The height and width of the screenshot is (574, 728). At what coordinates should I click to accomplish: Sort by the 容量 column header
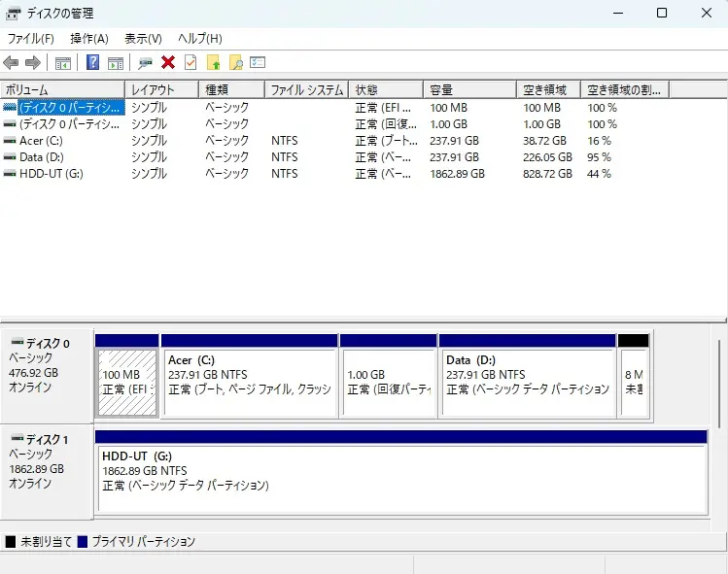coord(470,89)
